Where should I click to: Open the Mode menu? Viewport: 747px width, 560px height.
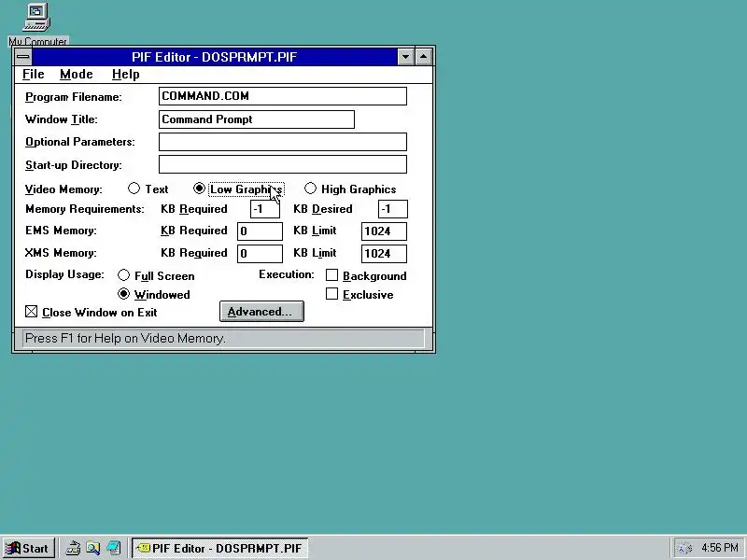[x=77, y=75]
